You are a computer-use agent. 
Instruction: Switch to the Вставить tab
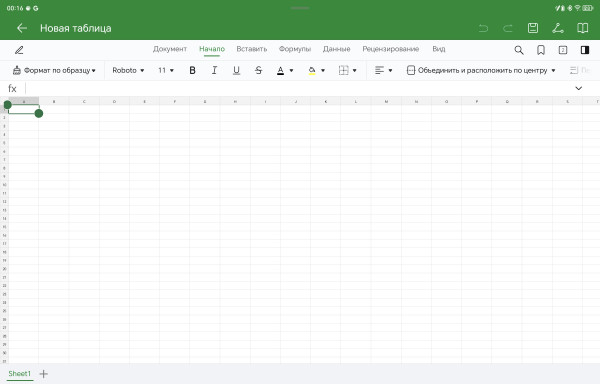point(251,49)
